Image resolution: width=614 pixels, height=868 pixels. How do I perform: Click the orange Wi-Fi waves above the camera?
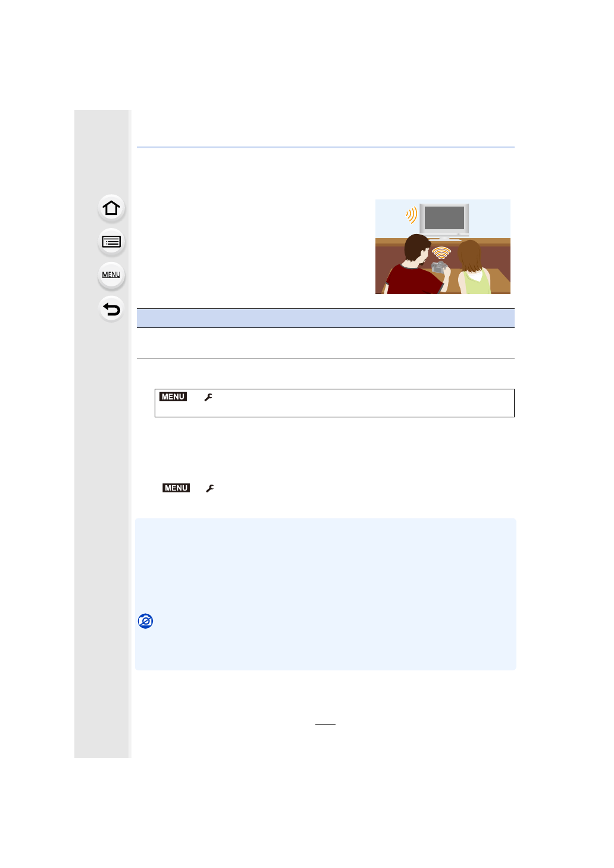pyautogui.click(x=441, y=253)
